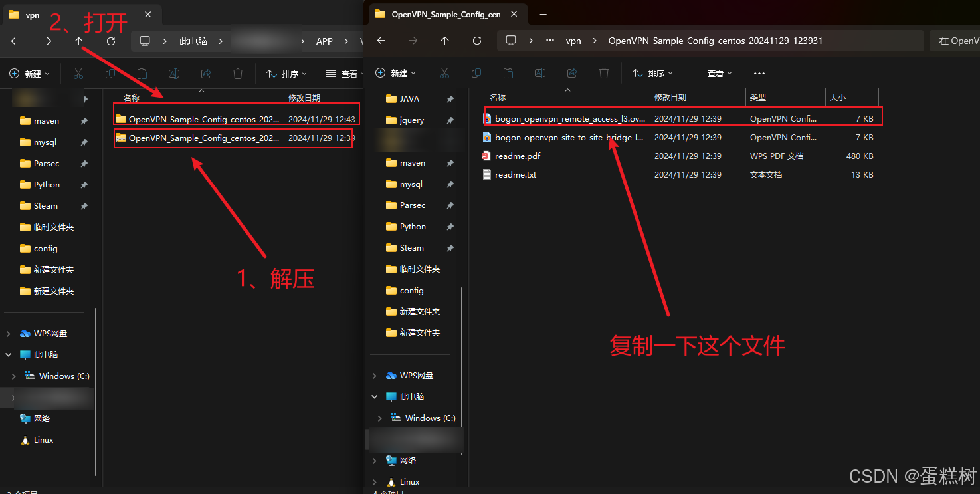Viewport: 980px width, 494px height.
Task: Click Cut scissors icon in right window toolbar
Action: [444, 73]
